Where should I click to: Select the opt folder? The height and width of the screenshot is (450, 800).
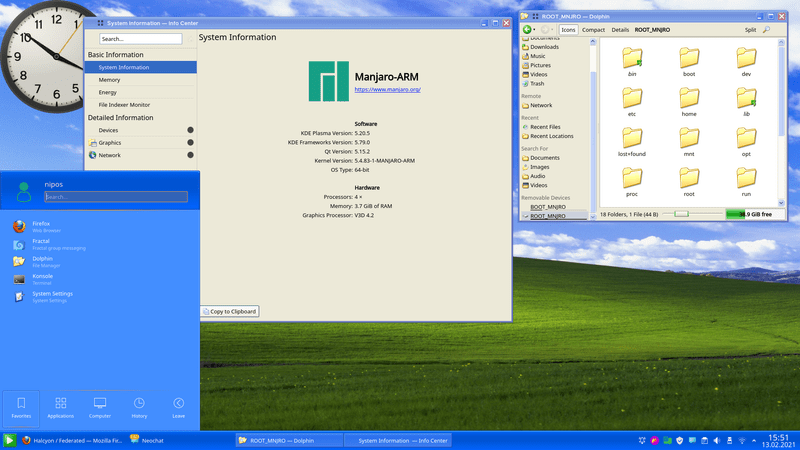(746, 138)
